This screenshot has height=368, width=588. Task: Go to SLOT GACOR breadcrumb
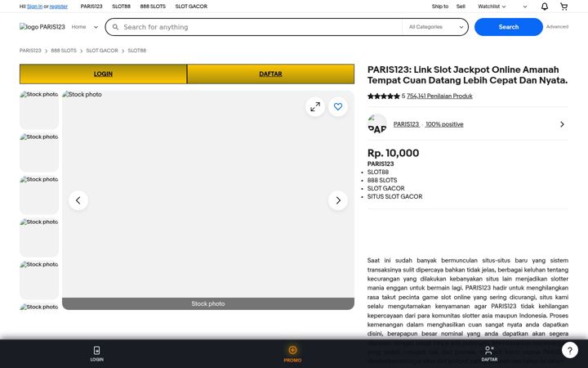(x=102, y=51)
